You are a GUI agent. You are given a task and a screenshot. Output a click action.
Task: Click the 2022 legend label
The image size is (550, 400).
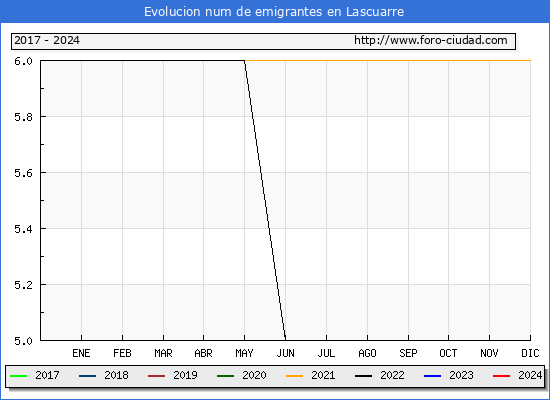coord(392,375)
